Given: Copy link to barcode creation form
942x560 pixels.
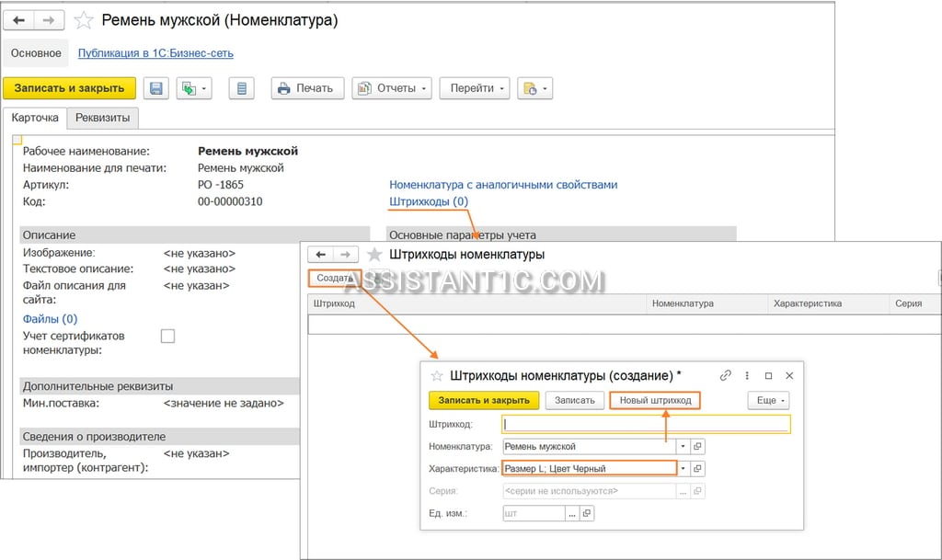Looking at the screenshot, I should 725,376.
